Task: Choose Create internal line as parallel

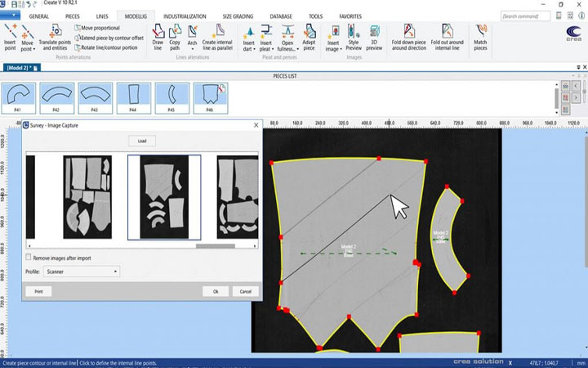Action: (219, 38)
